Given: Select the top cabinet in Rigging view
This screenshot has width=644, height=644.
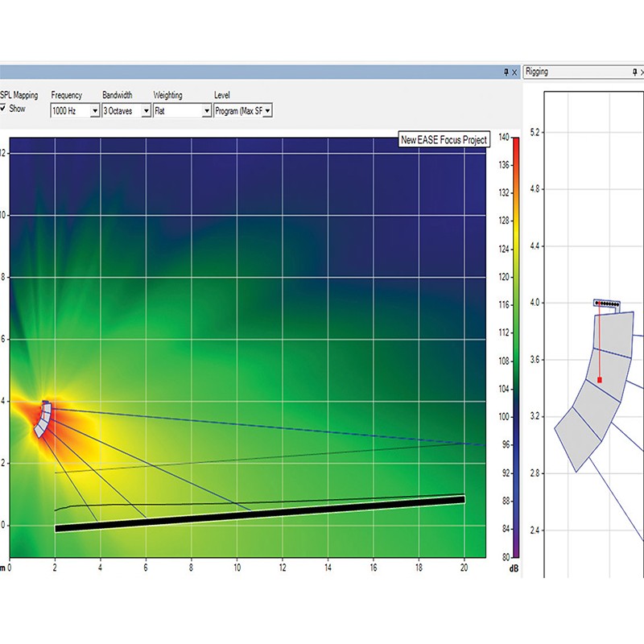Looking at the screenshot, I should pos(613,334).
